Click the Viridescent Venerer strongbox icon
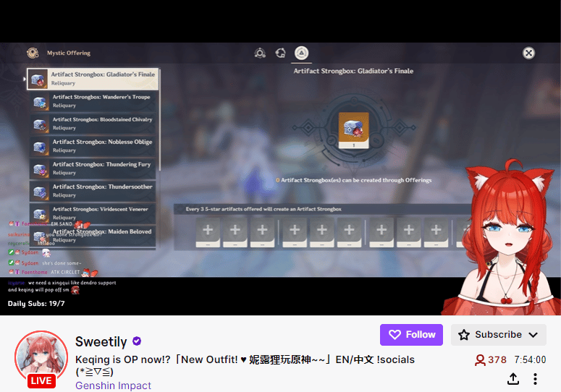The height and width of the screenshot is (392, 561). click(40, 214)
